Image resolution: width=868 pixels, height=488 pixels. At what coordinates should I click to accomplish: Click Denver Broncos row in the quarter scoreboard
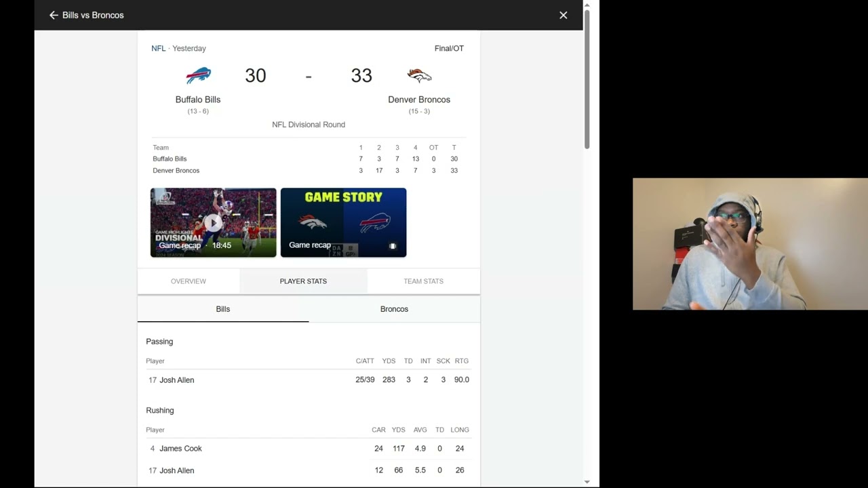click(x=309, y=171)
